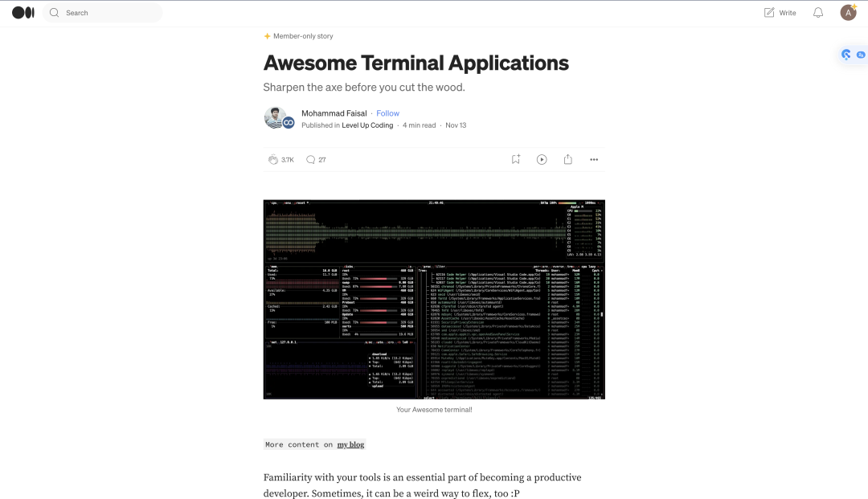Clap for the story
This screenshot has width=868, height=499.
(x=273, y=159)
